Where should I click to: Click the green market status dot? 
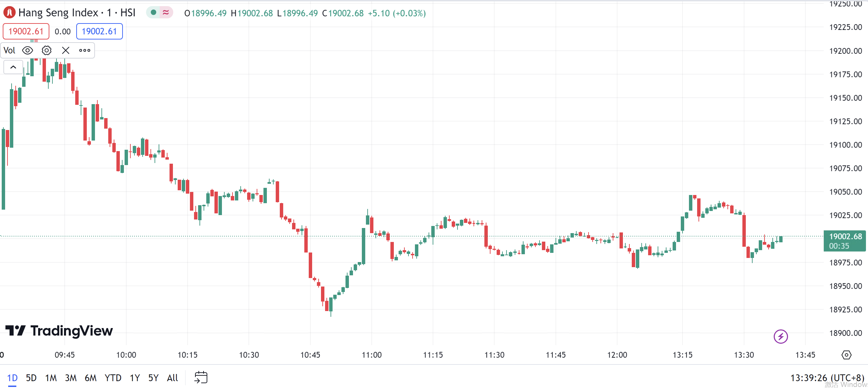pyautogui.click(x=154, y=13)
